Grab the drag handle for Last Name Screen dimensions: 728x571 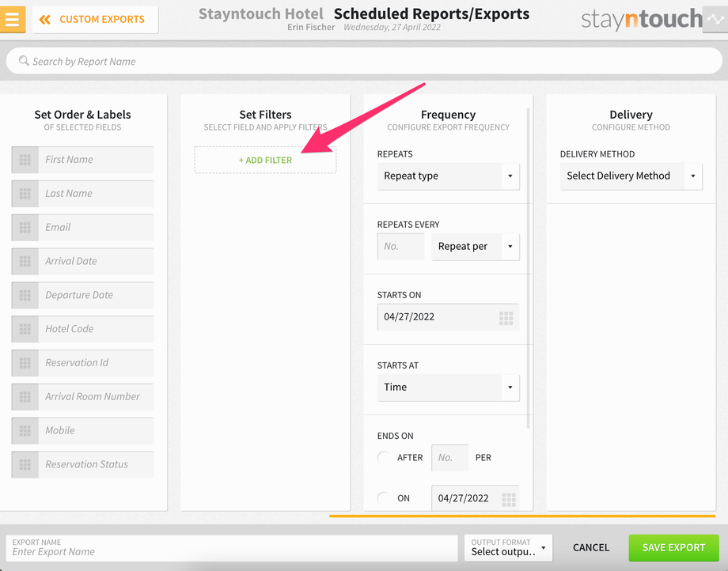(x=25, y=194)
